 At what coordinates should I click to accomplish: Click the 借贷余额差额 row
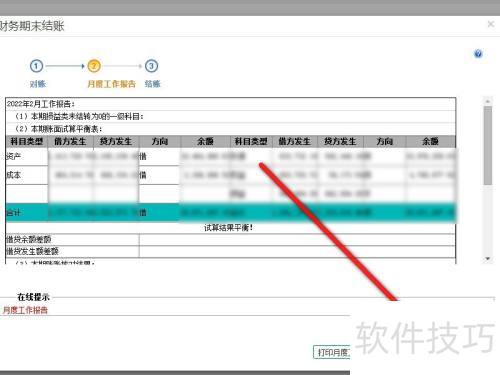tap(230, 239)
